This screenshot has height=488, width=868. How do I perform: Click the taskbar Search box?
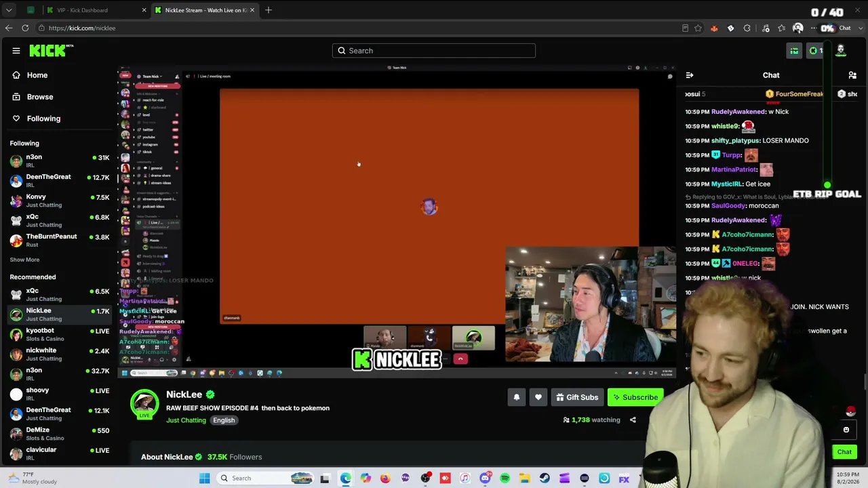click(265, 479)
